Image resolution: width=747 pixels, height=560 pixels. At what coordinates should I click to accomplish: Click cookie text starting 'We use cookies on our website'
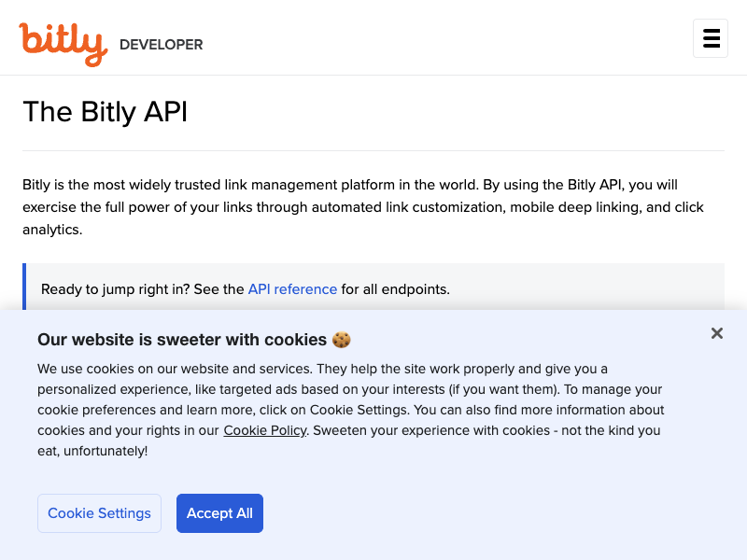351,410
